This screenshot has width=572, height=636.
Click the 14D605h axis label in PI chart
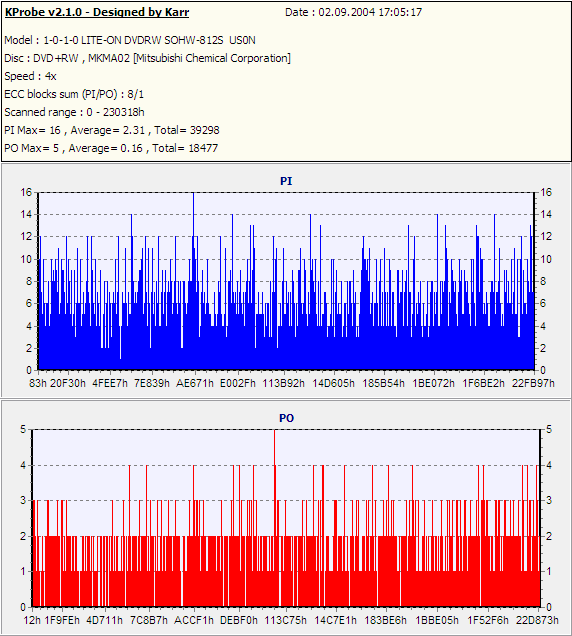click(333, 383)
